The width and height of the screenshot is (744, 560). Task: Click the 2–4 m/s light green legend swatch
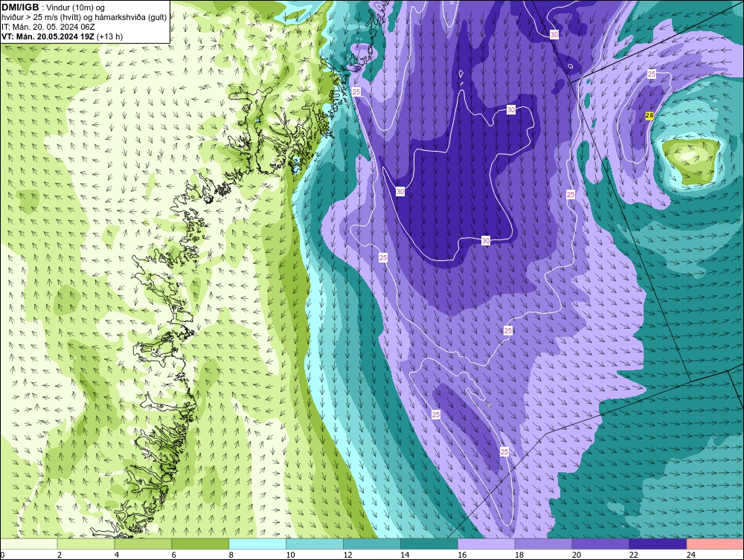86,544
